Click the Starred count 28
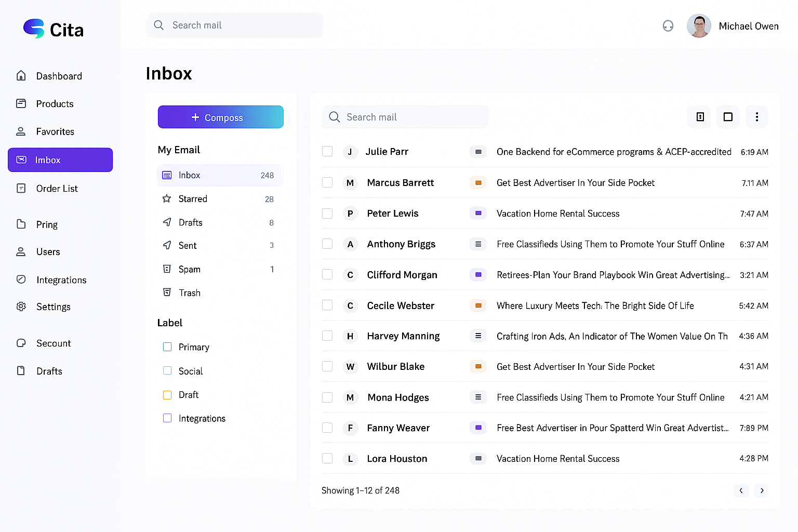The height and width of the screenshot is (532, 798). click(x=269, y=199)
